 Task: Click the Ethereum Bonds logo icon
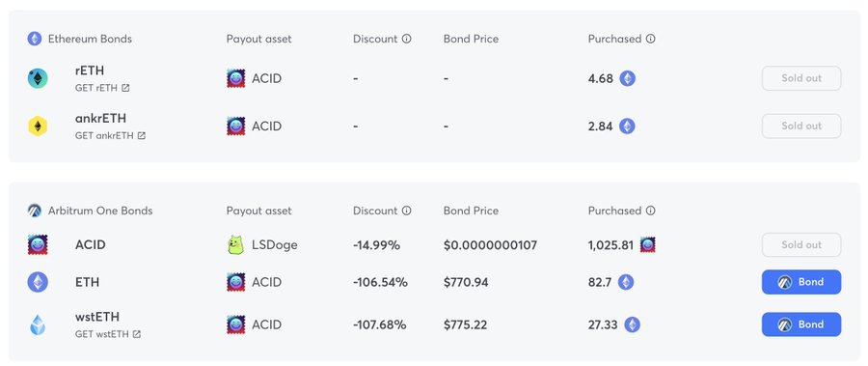pos(35,39)
